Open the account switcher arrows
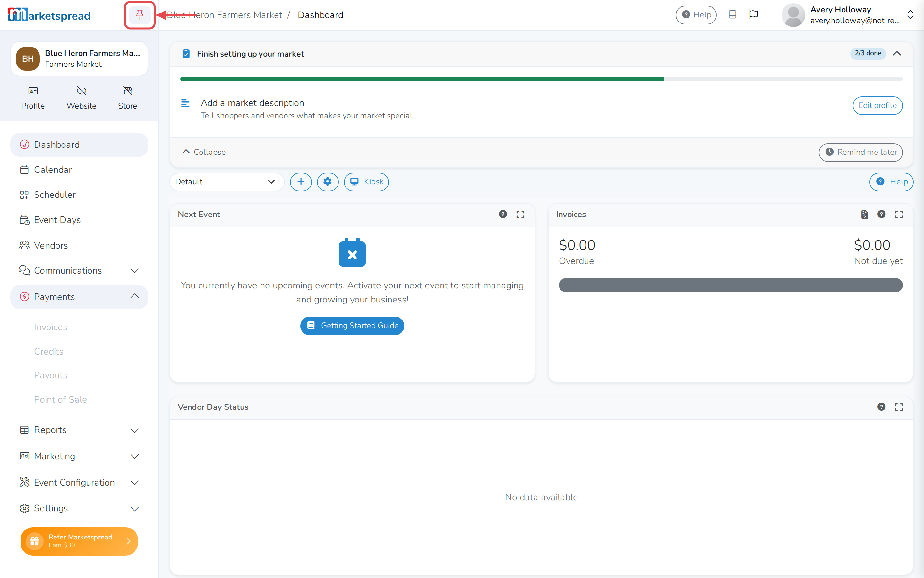 pyautogui.click(x=910, y=15)
